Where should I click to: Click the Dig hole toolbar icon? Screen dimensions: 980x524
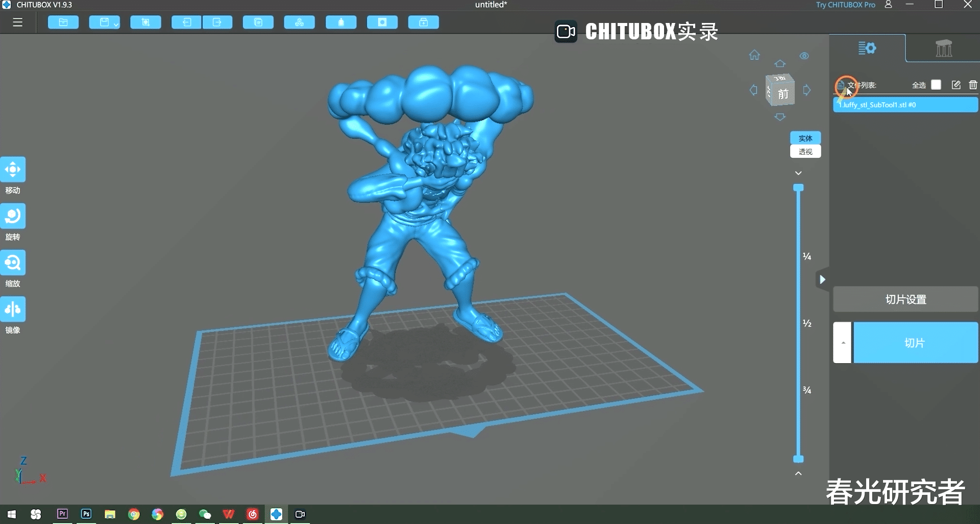(382, 22)
